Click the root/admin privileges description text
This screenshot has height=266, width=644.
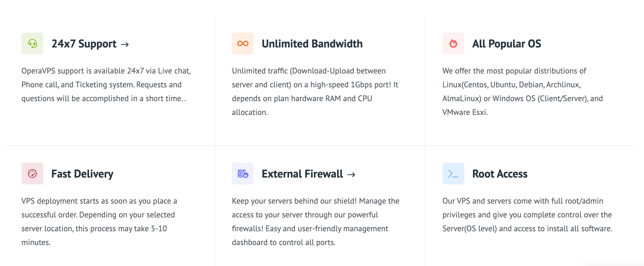(527, 215)
